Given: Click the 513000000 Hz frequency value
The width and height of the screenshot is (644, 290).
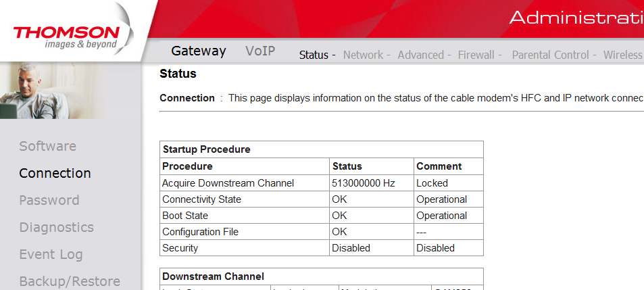Looking at the screenshot, I should click(364, 183).
